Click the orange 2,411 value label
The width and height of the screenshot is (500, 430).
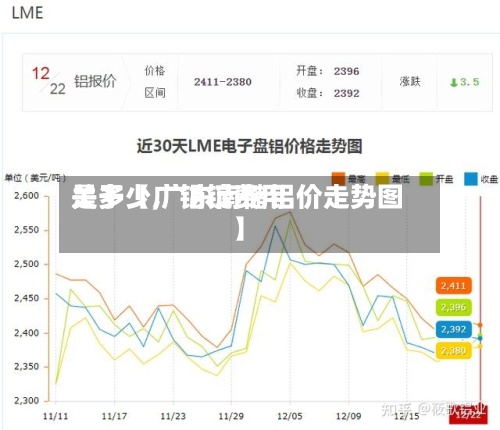[x=453, y=286]
